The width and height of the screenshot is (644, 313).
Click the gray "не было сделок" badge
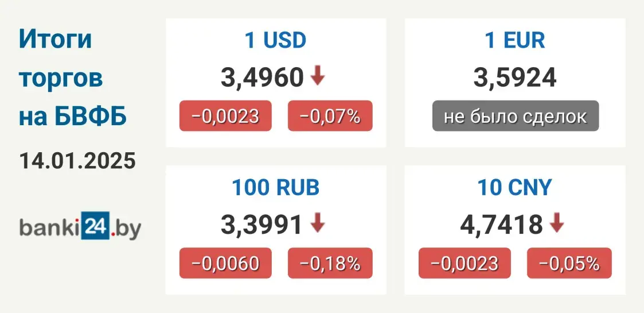pos(515,116)
